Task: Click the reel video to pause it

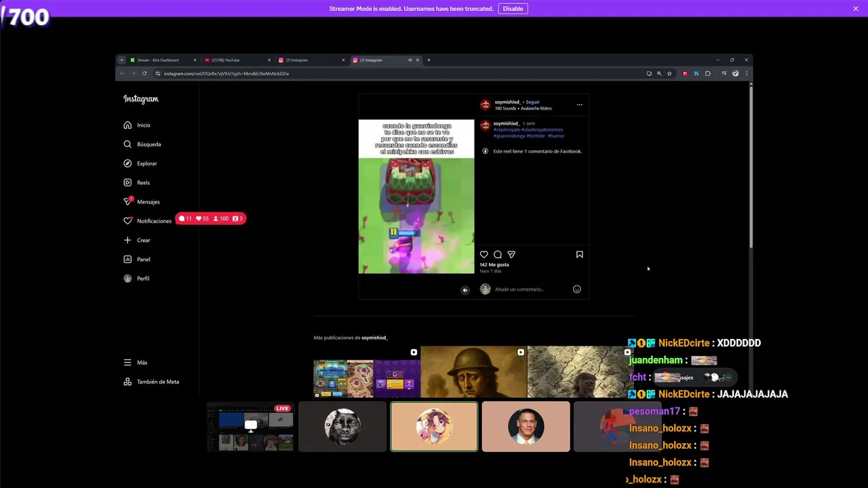Action: click(416, 197)
